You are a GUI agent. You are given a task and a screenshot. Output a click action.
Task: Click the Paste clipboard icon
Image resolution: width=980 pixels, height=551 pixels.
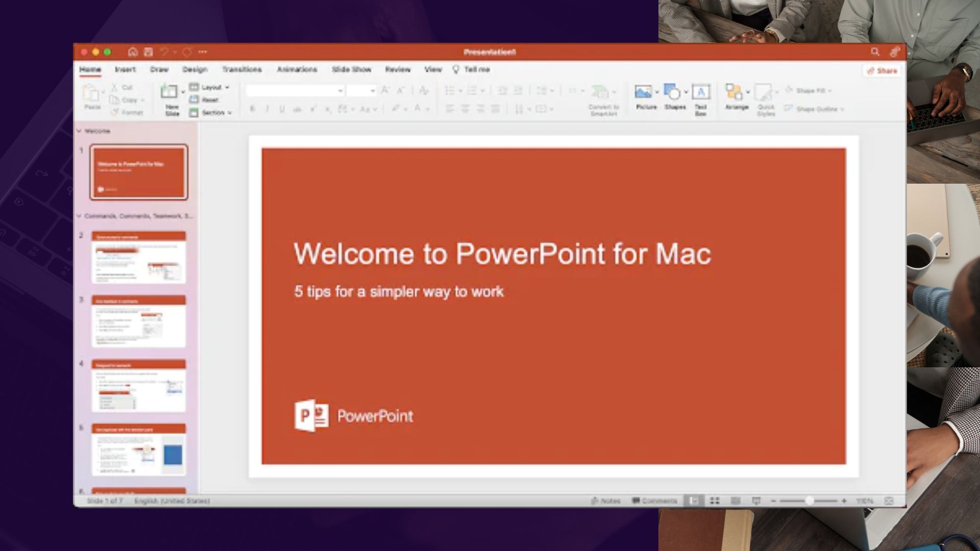[91, 93]
